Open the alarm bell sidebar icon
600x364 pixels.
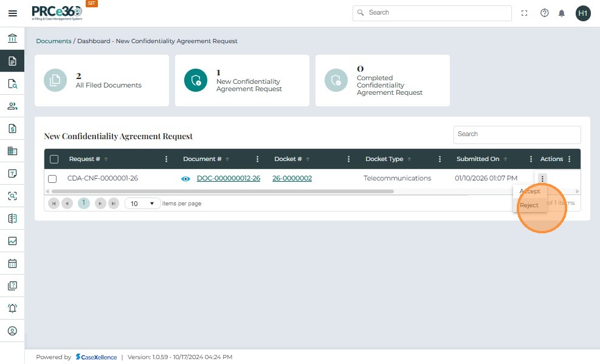click(x=12, y=308)
